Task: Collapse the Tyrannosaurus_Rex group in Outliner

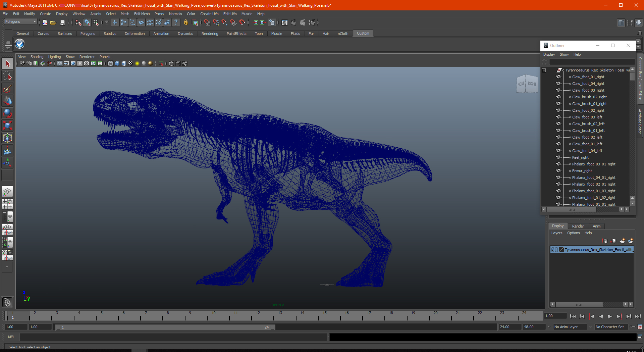Action: [544, 70]
